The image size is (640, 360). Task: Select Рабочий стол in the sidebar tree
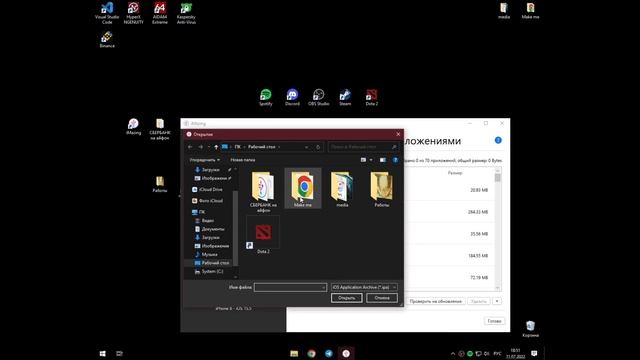[x=212, y=263]
